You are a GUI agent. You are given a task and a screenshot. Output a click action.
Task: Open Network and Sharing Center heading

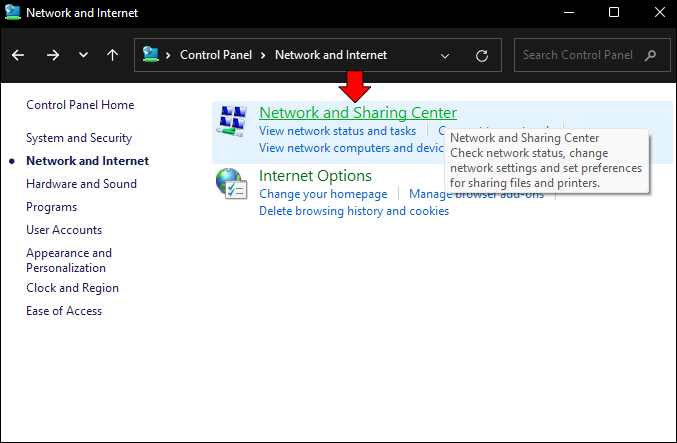coord(358,113)
